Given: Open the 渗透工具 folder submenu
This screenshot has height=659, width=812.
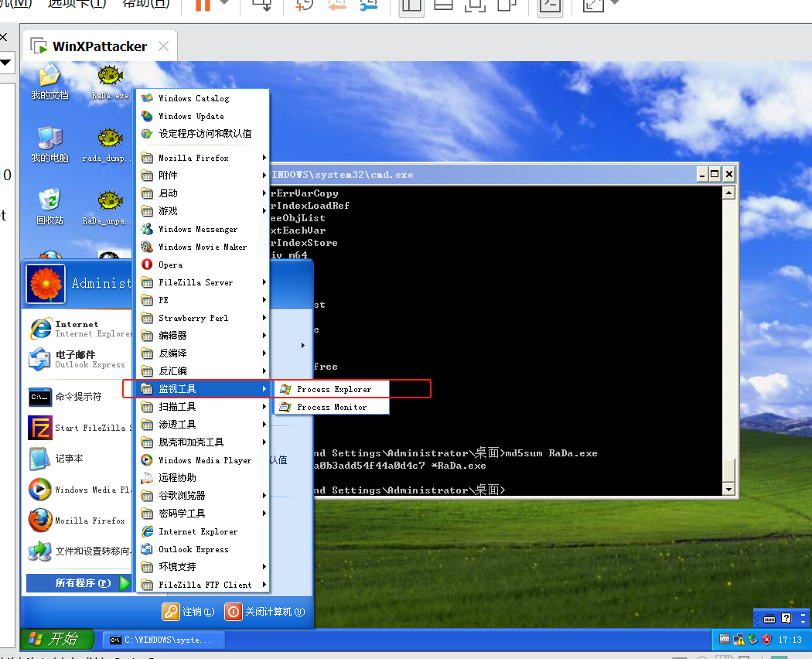Looking at the screenshot, I should click(x=203, y=425).
